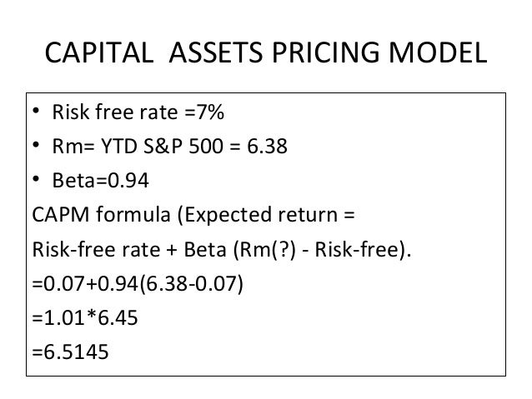Click the slide title CAPITAL ASSETS PRICING MODEL

pyautogui.click(x=266, y=52)
